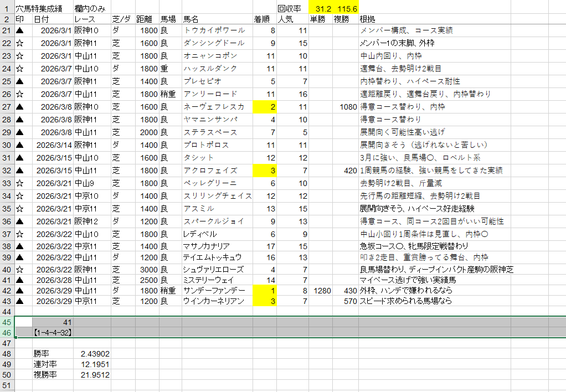Viewport: 566px width, 392px height.
Task: Click the 【1-4-4-32】 summary cell
Action: 53,333
